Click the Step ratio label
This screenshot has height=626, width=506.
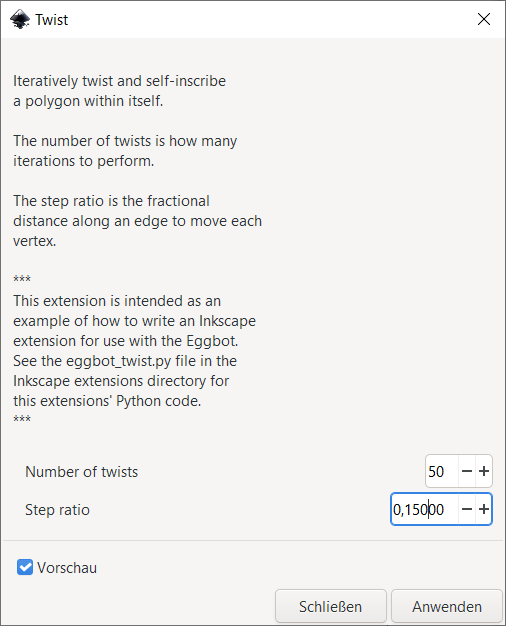58,510
